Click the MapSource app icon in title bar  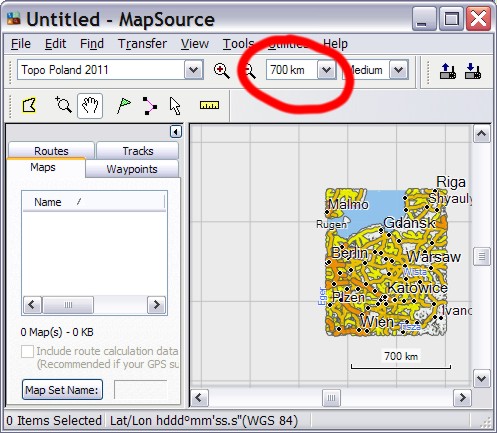pyautogui.click(x=14, y=19)
